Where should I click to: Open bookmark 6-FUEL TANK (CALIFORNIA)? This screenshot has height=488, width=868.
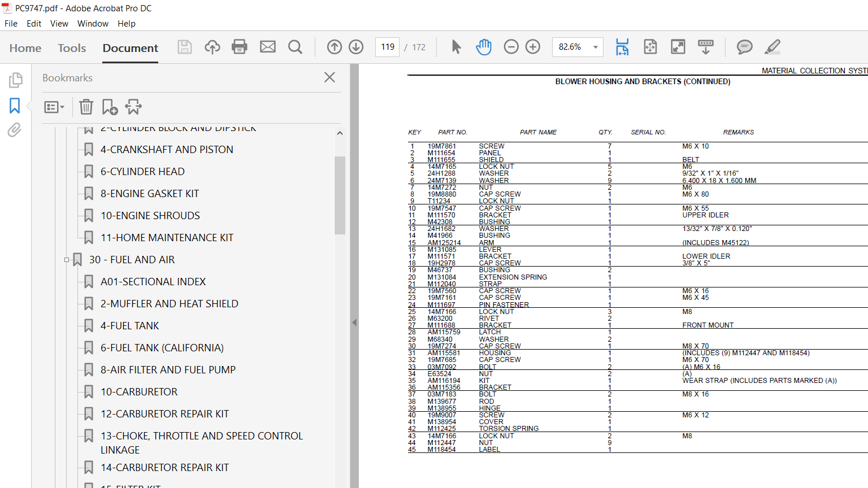coord(162,348)
